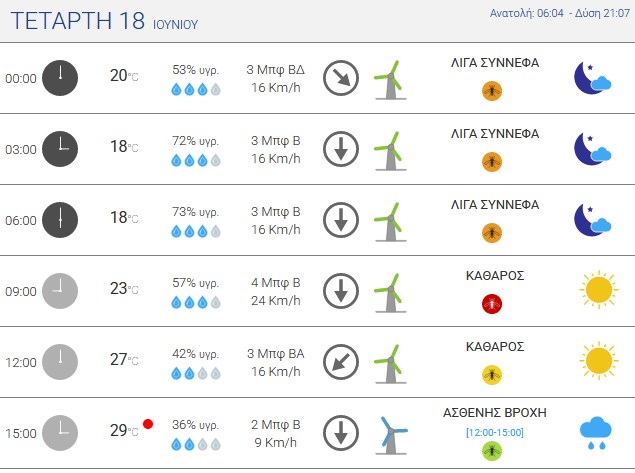Viewport: 635px width, 473px height.
Task: Click the yellow mosquito icon at 12:00
Action: click(492, 375)
